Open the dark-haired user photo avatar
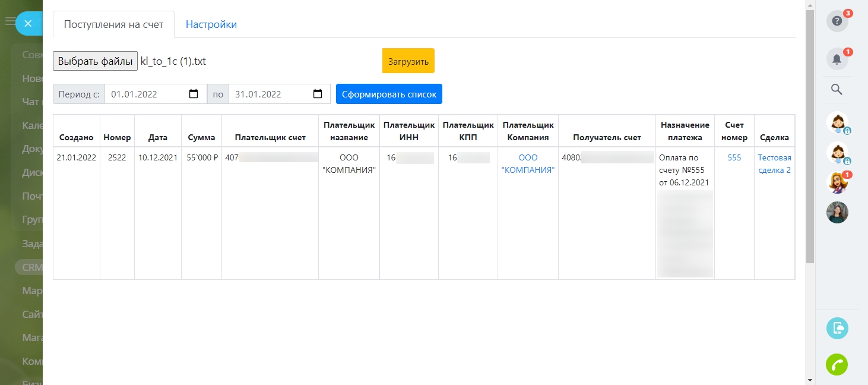Screen dimensions: 868x385 (x=837, y=212)
